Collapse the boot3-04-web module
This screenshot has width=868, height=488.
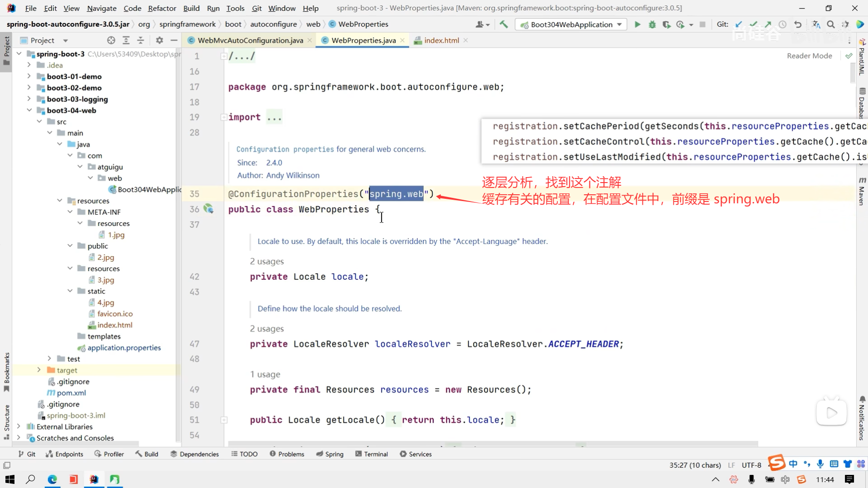tap(29, 110)
